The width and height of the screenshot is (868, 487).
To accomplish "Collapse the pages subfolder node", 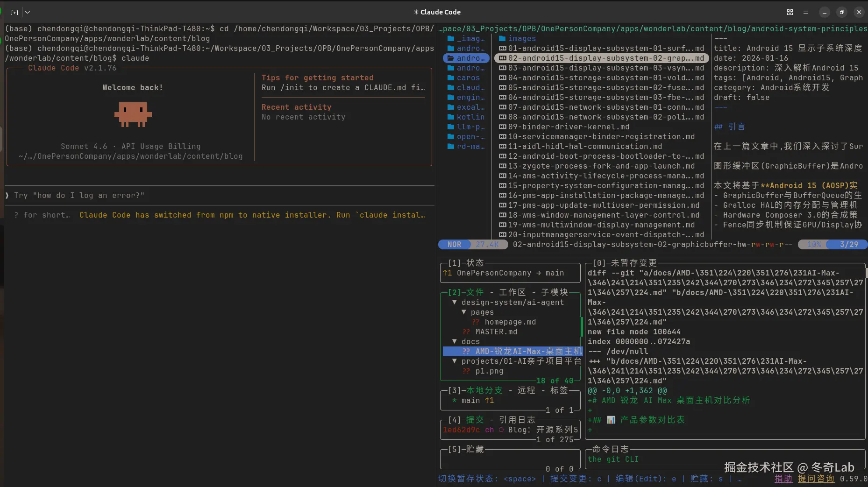I will coord(463,312).
